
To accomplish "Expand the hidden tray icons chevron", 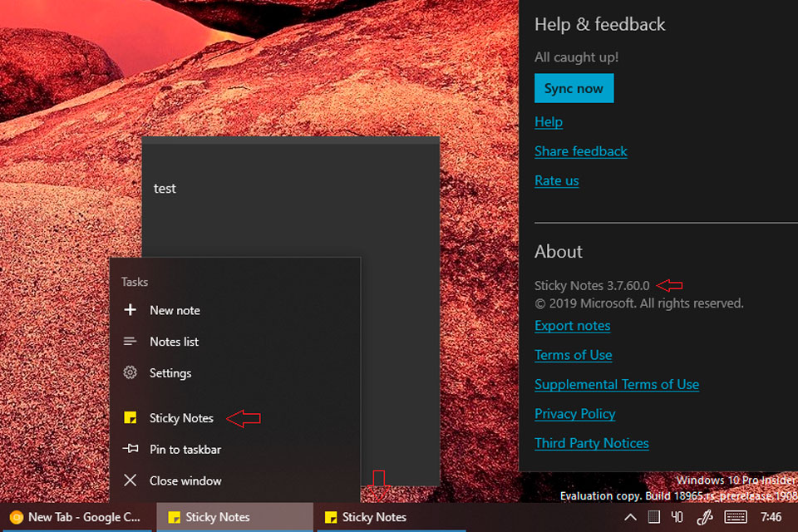I will click(x=630, y=517).
